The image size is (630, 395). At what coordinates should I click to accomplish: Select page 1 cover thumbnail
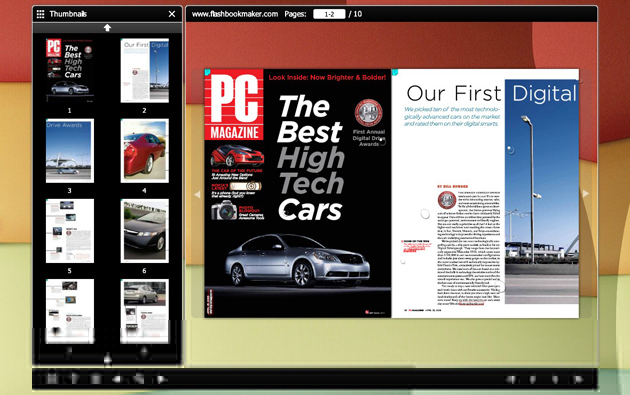tap(70, 70)
